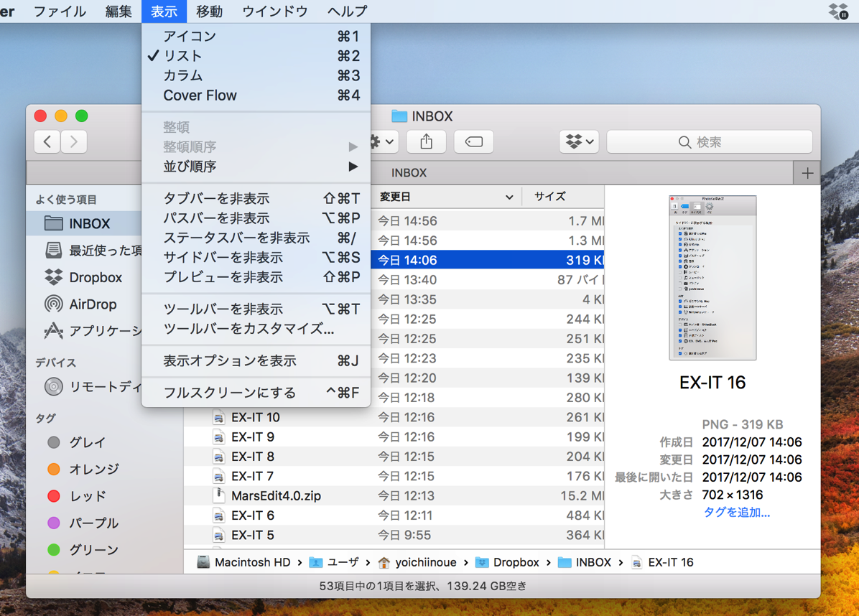859x616 pixels.
Task: Open the 移動 menu
Action: point(209,11)
